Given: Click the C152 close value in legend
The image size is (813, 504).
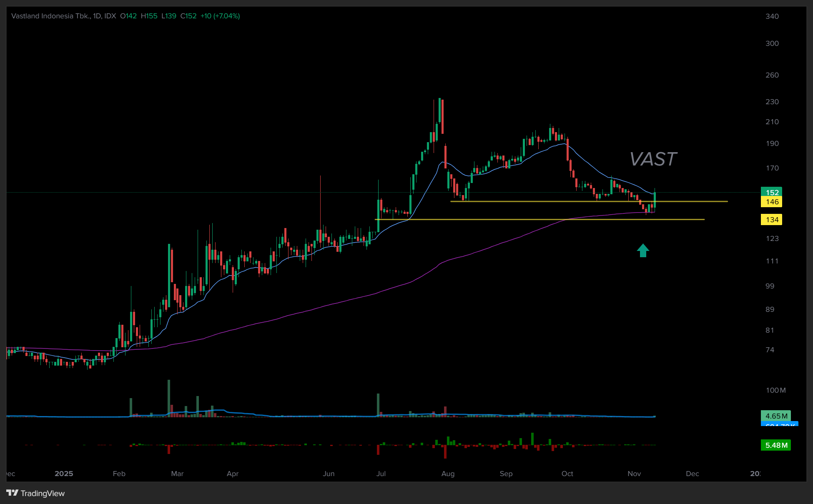Looking at the screenshot, I should (x=188, y=16).
